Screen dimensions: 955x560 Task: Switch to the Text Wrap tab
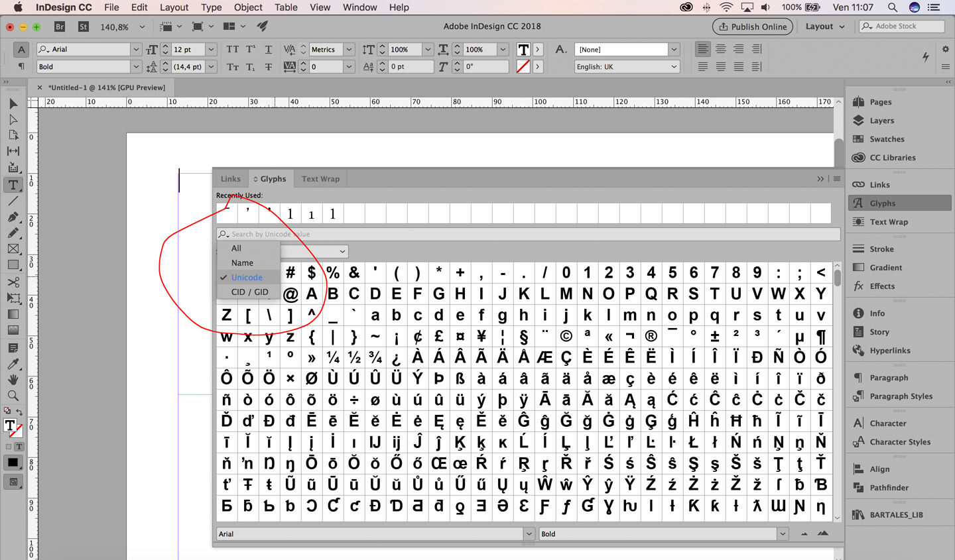[320, 178]
